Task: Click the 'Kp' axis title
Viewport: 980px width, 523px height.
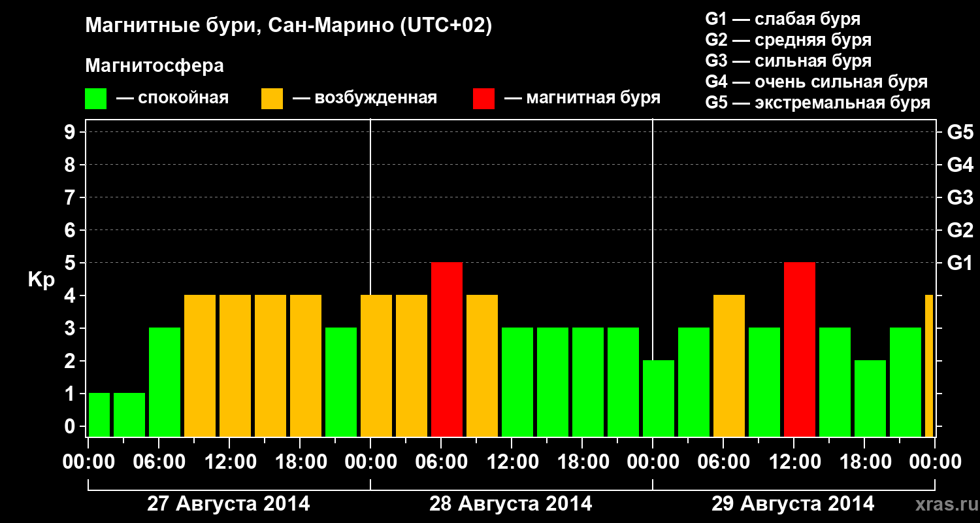Action: tap(41, 280)
